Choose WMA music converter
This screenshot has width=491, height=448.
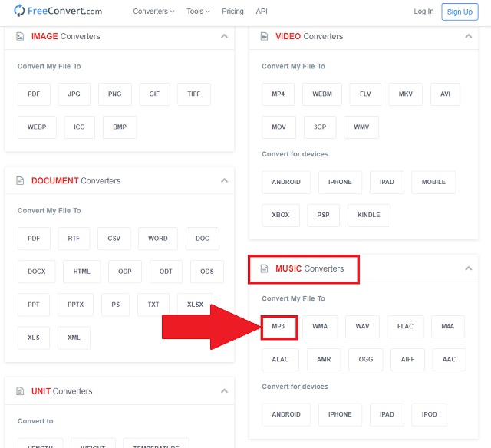coord(320,327)
